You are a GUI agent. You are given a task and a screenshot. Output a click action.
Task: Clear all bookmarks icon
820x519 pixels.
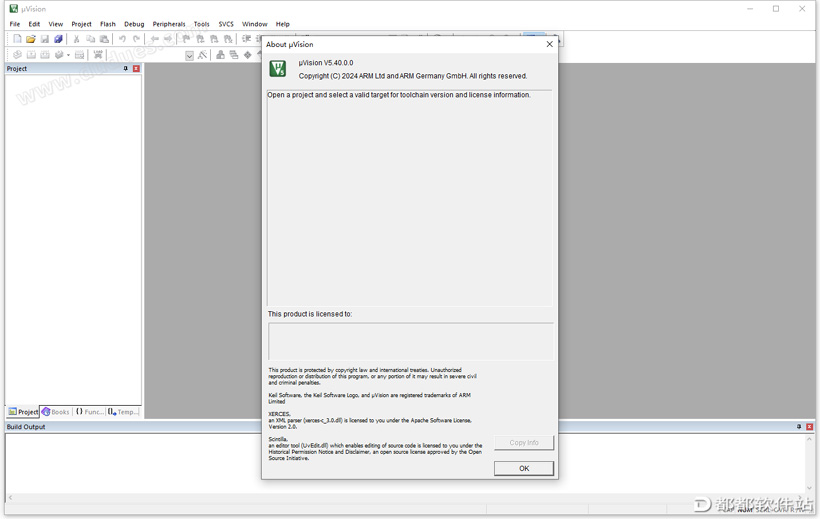[x=228, y=39]
